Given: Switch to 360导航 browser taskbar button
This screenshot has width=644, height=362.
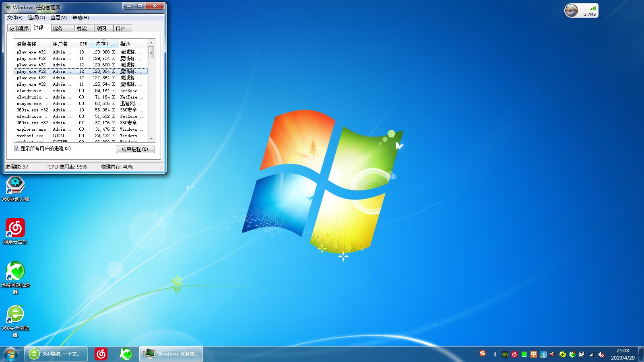Looking at the screenshot, I should (x=56, y=354).
